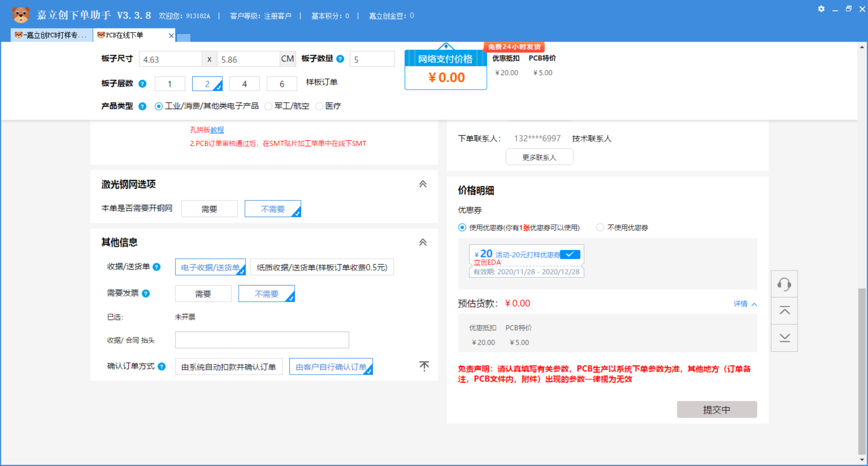This screenshot has width=868, height=466.
Task: Open the 教程 tutorial link
Action: pyautogui.click(x=217, y=130)
